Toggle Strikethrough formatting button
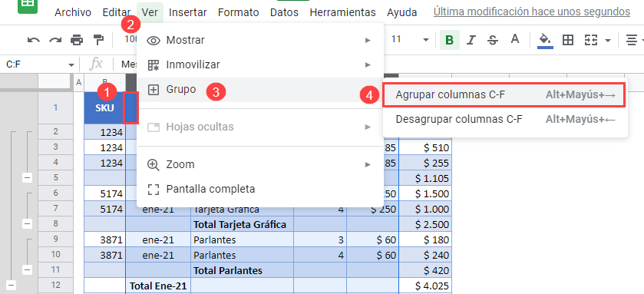644x294 pixels. [x=493, y=40]
